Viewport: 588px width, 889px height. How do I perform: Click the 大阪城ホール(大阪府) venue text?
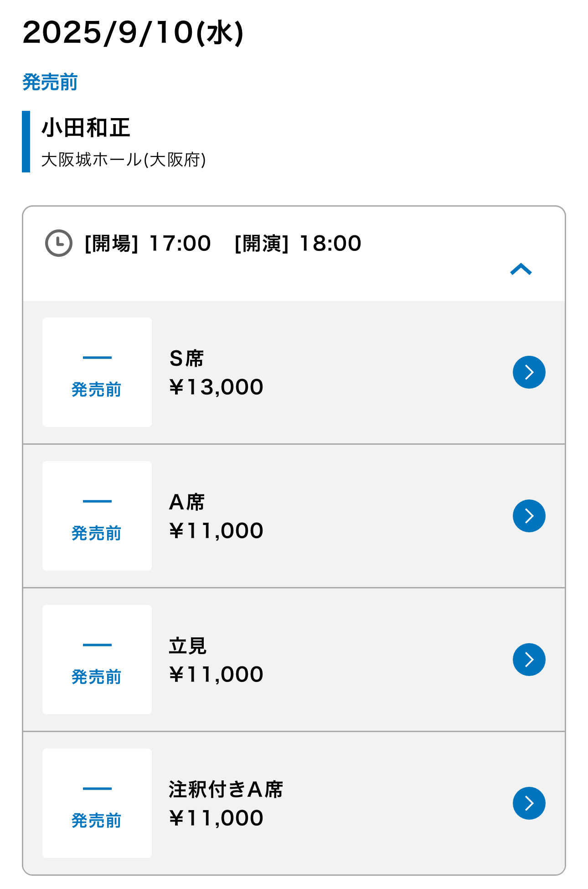point(124,160)
